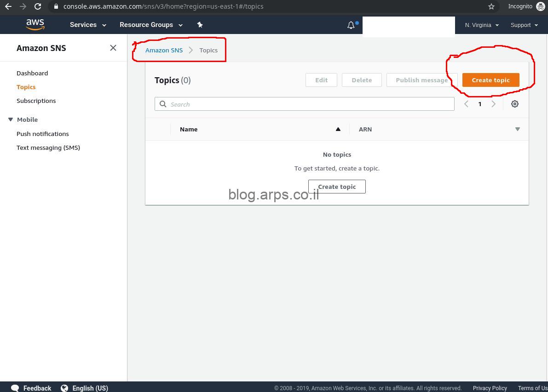Open Dashboard in SNS sidebar

coord(32,74)
